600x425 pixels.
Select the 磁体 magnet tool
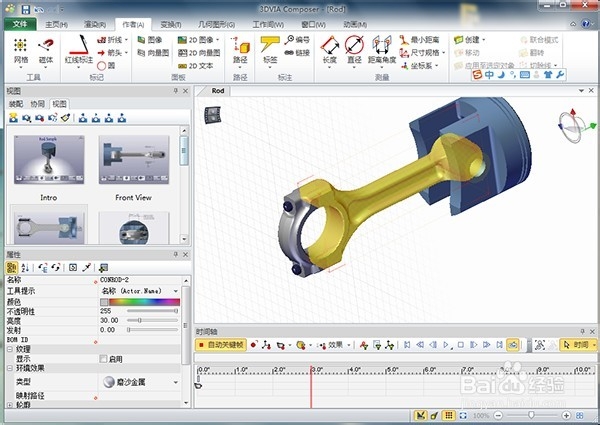click(x=46, y=51)
